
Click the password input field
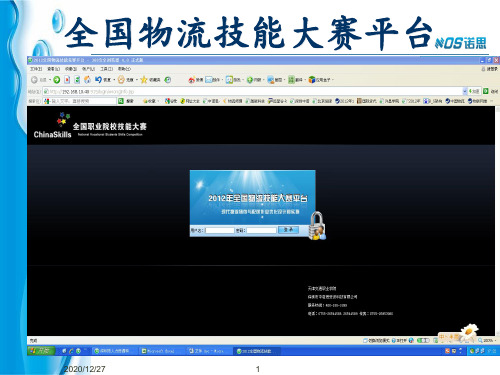(262, 230)
